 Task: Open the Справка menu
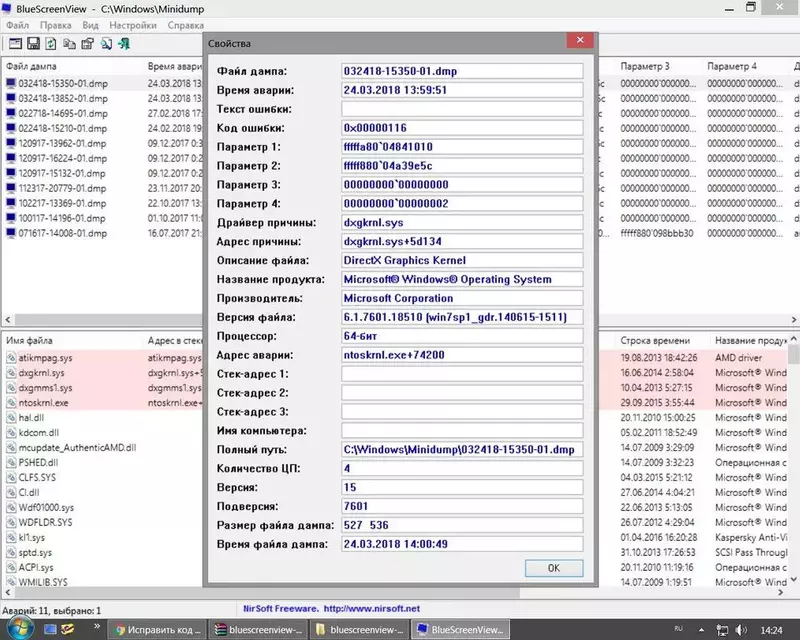(x=186, y=25)
